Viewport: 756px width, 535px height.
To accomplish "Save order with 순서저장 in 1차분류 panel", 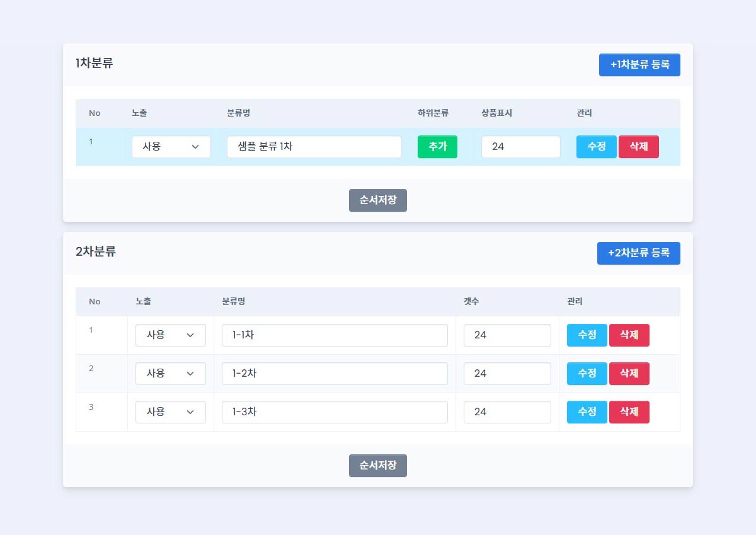I will click(x=377, y=200).
